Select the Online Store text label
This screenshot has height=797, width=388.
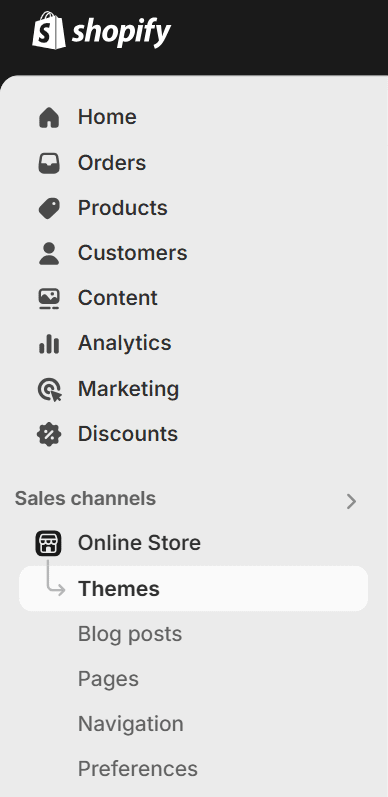click(139, 543)
